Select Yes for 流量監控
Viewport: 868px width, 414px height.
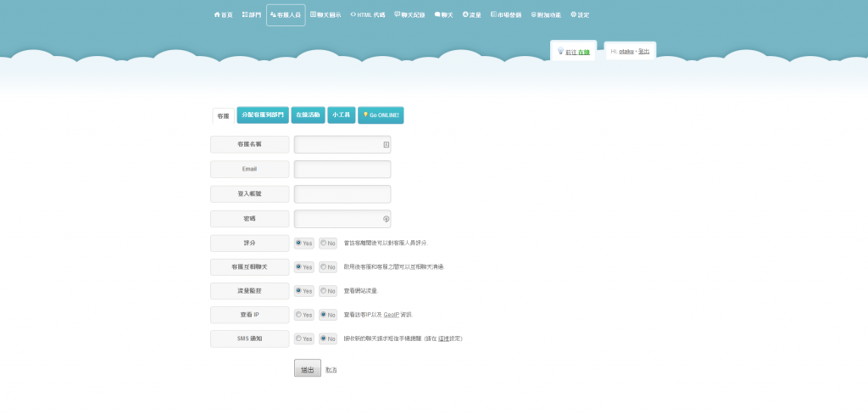coord(298,290)
